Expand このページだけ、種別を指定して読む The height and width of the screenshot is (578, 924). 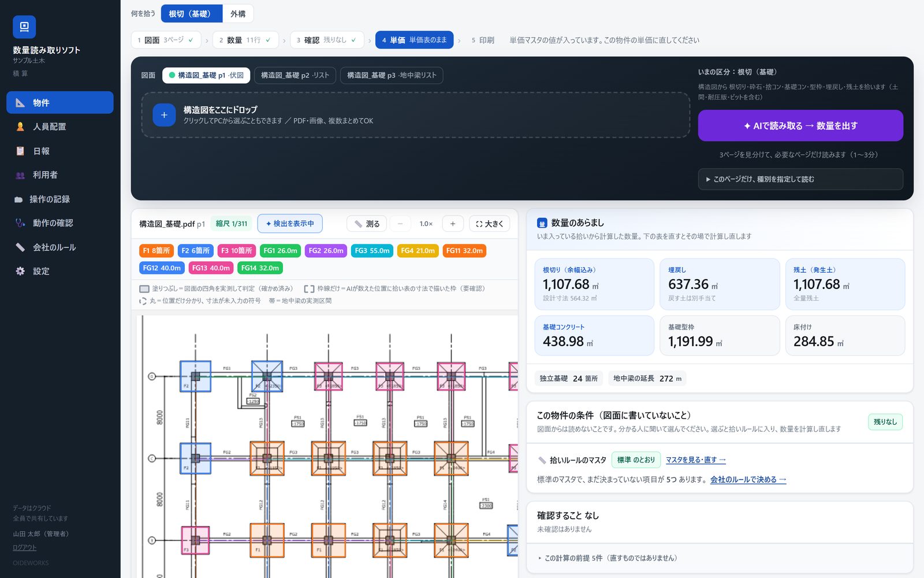[800, 179]
